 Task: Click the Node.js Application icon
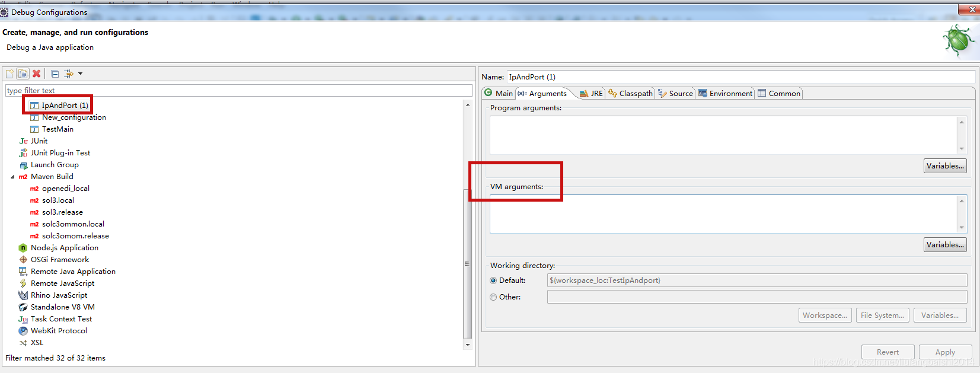[x=23, y=248]
